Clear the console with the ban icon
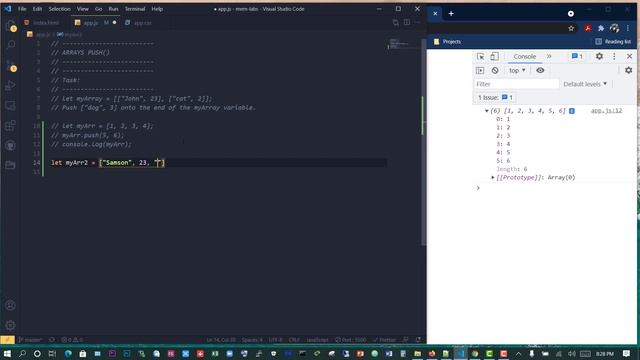This screenshot has width=640, height=360. (495, 70)
